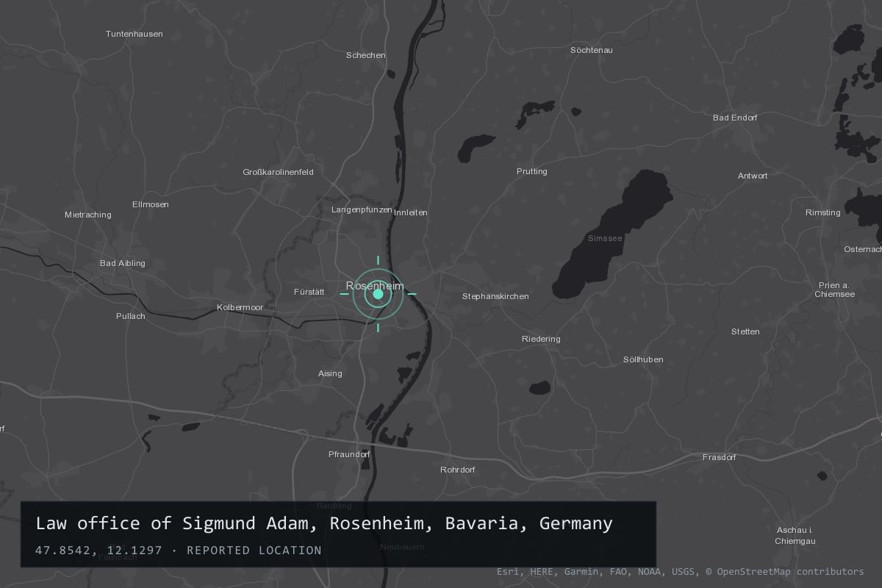This screenshot has width=882, height=588.
Task: Select the Langenpfunzen label
Action: pos(362,209)
